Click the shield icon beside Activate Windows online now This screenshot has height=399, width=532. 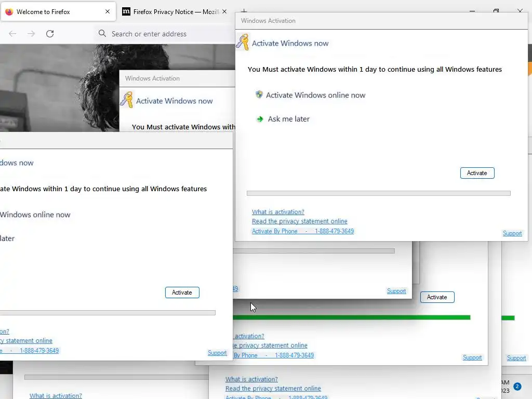pyautogui.click(x=259, y=95)
